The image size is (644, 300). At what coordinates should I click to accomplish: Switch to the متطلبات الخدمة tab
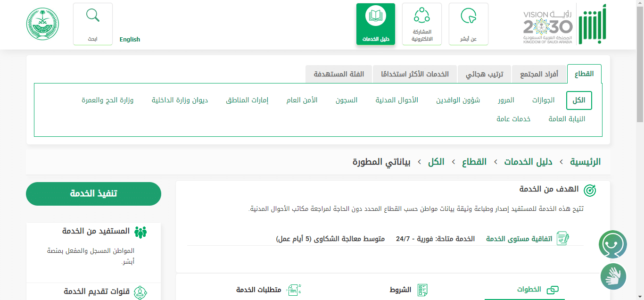click(269, 290)
